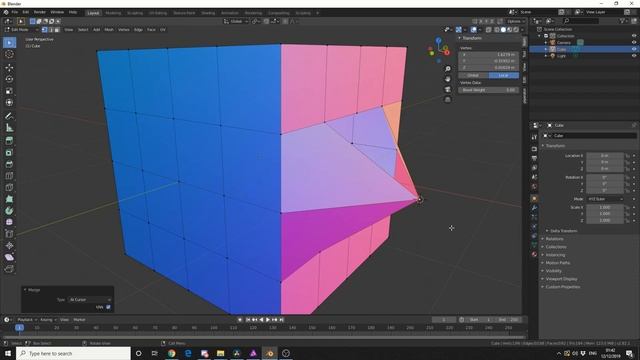
Task: Select the Bevel tool
Action: pos(9,164)
